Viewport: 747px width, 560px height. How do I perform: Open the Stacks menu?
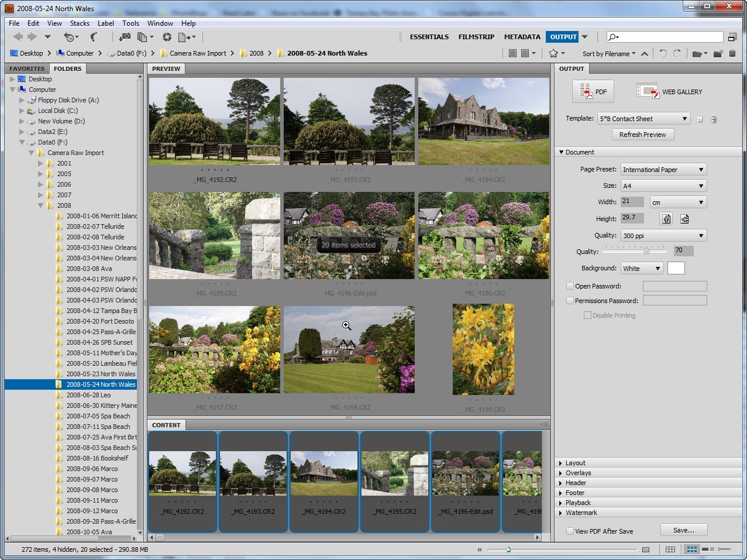pyautogui.click(x=80, y=23)
